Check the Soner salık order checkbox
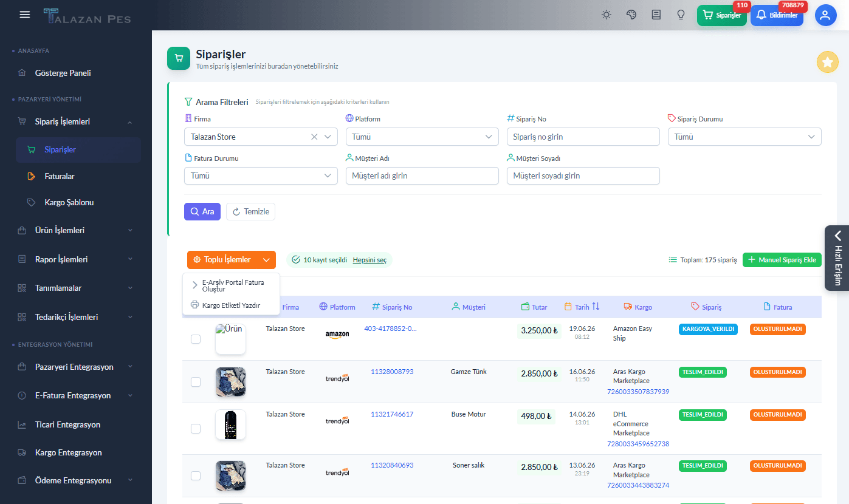 click(x=196, y=475)
